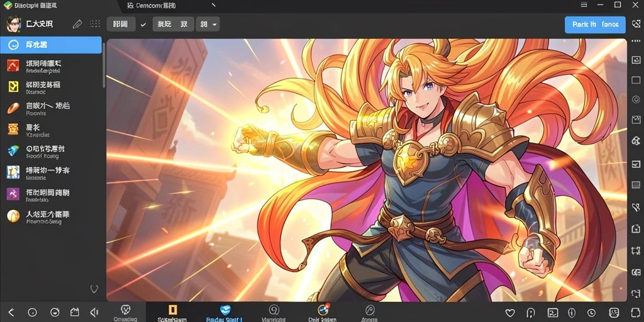The height and width of the screenshot is (322, 644).
Task: Open the dropdown arrow button in top toolbar
Action: pos(208,25)
